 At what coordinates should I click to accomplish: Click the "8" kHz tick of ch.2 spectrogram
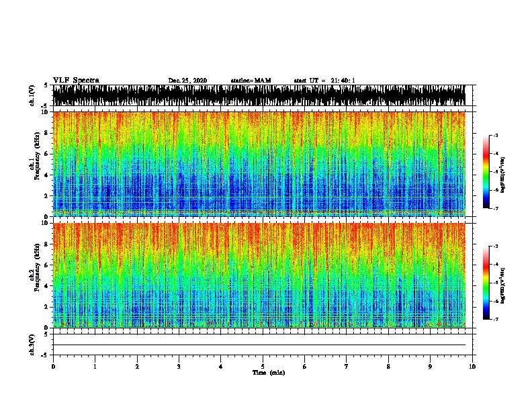(x=47, y=244)
